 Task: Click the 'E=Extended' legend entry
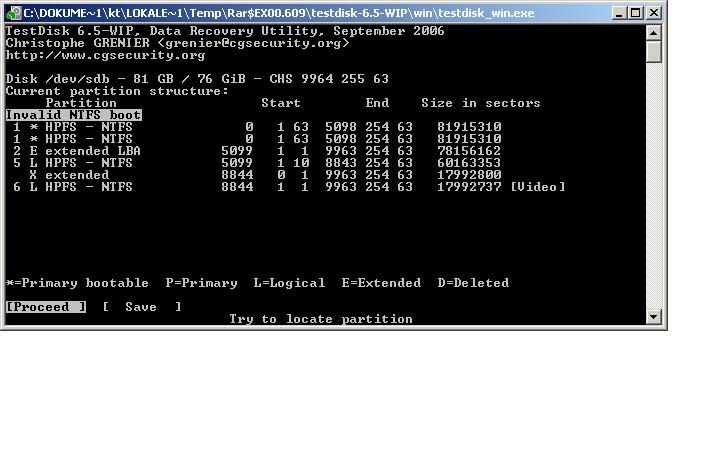coord(381,283)
